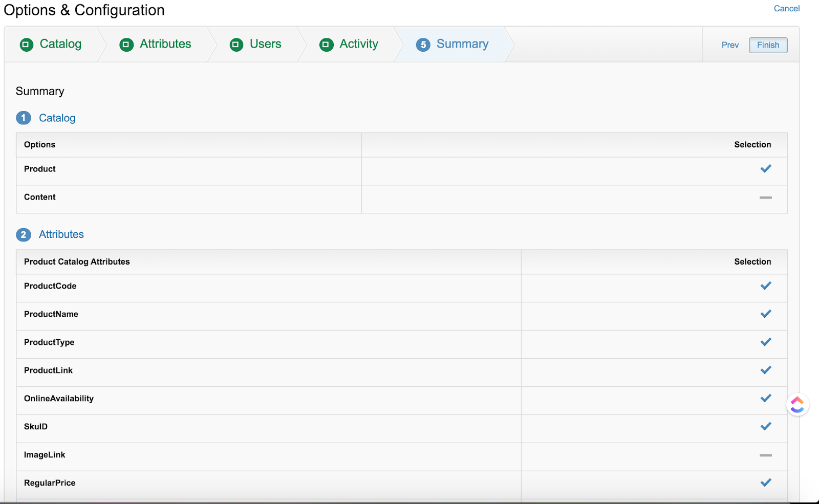Screen dimensions: 819x504
Task: Click the ProductCode checkmark icon
Action: [766, 286]
